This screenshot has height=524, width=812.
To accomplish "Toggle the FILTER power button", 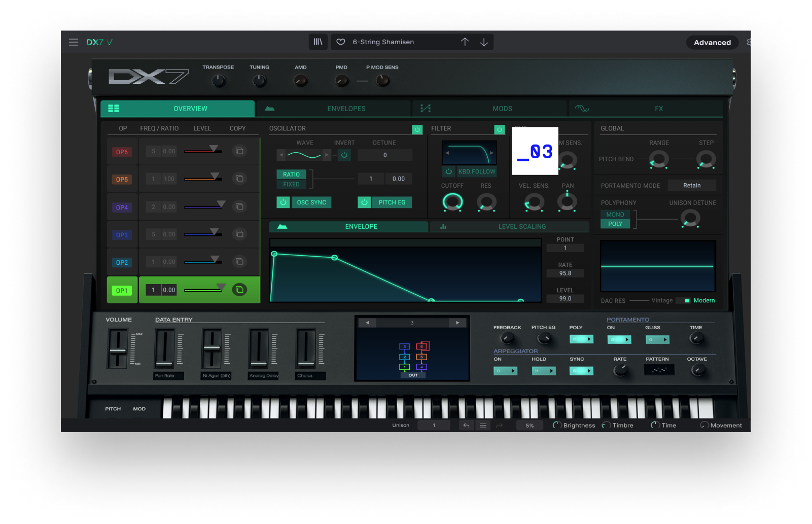I will coord(500,129).
